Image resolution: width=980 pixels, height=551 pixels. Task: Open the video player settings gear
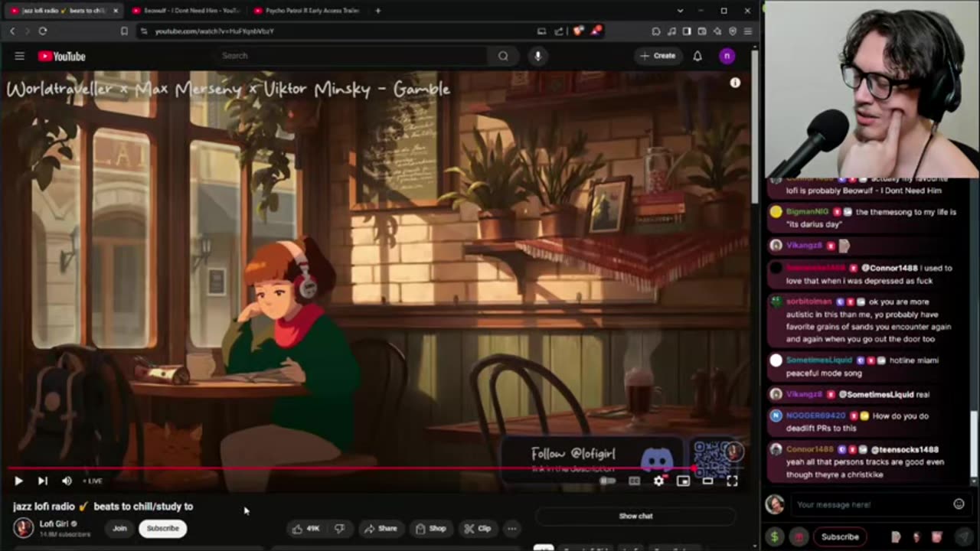[x=659, y=481]
